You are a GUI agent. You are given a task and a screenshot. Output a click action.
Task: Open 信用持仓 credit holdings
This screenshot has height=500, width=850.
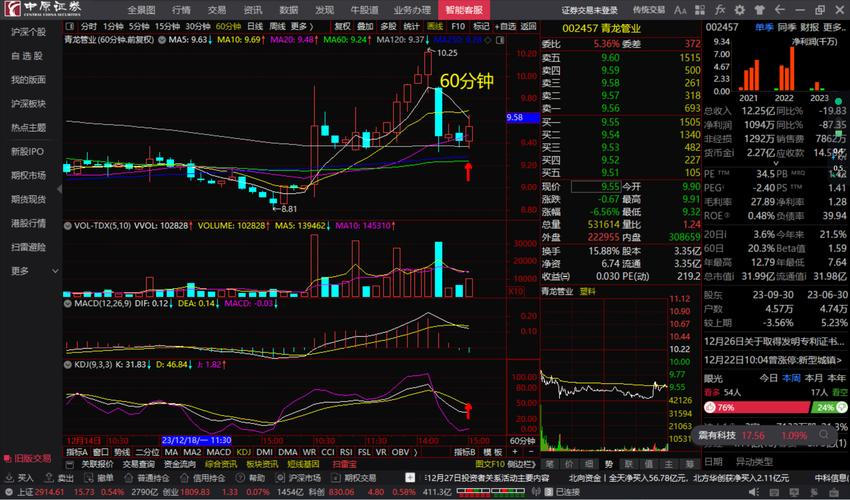pos(203,478)
